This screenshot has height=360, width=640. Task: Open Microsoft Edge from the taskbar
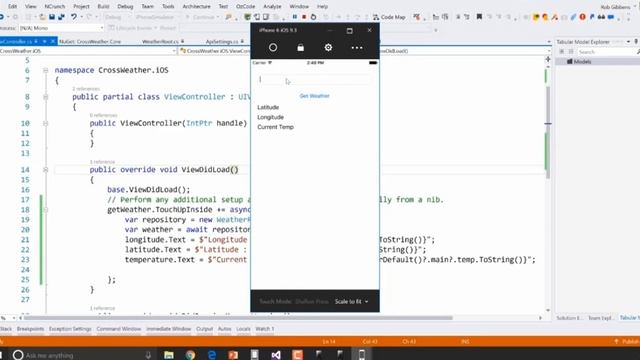[x=211, y=355]
